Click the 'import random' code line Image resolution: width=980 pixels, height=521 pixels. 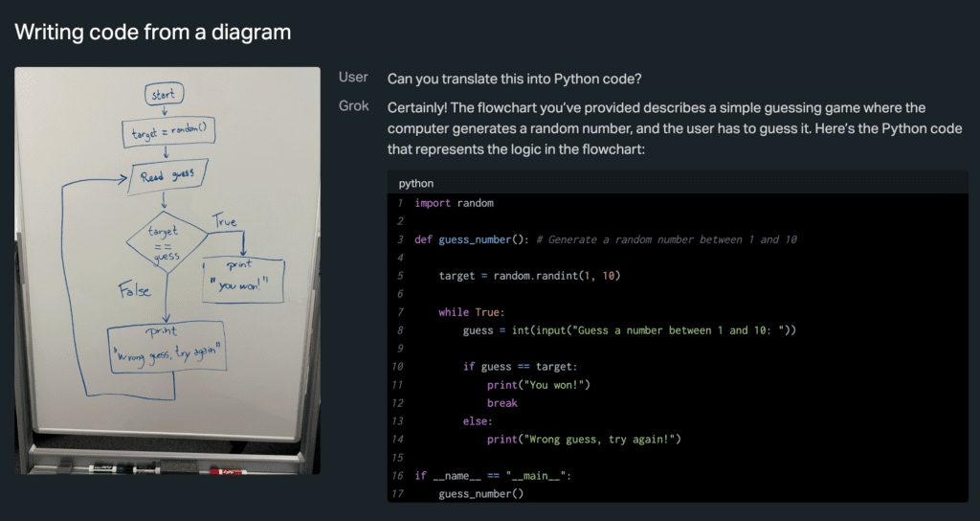(454, 203)
